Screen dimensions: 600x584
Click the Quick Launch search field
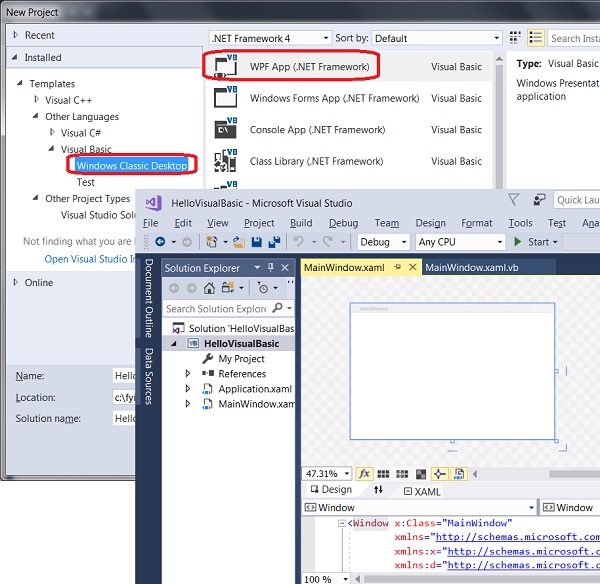point(576,200)
